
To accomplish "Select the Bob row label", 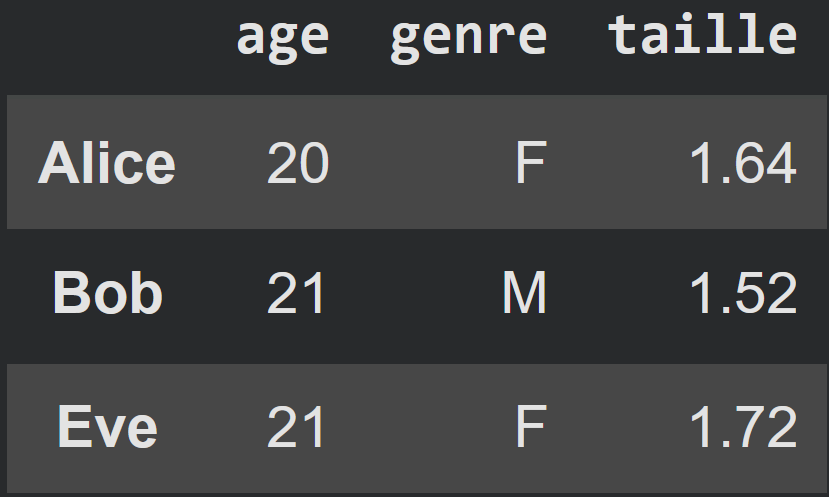I will (107, 295).
